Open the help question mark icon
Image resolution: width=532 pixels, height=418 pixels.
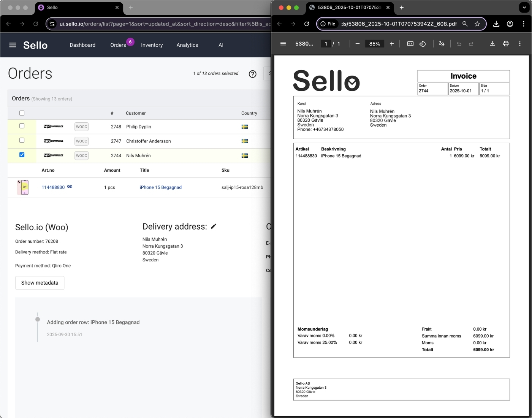click(253, 74)
